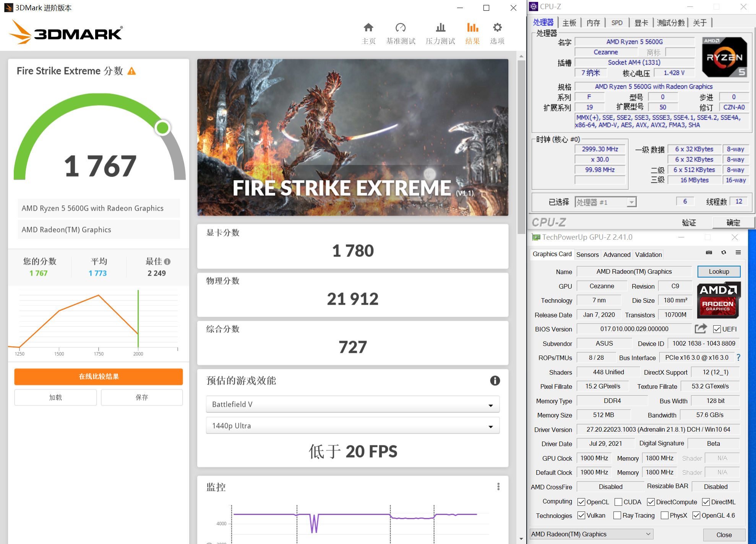The height and width of the screenshot is (544, 756).
Task: Click the Driver Version field in GPU-Z
Action: coord(658,429)
